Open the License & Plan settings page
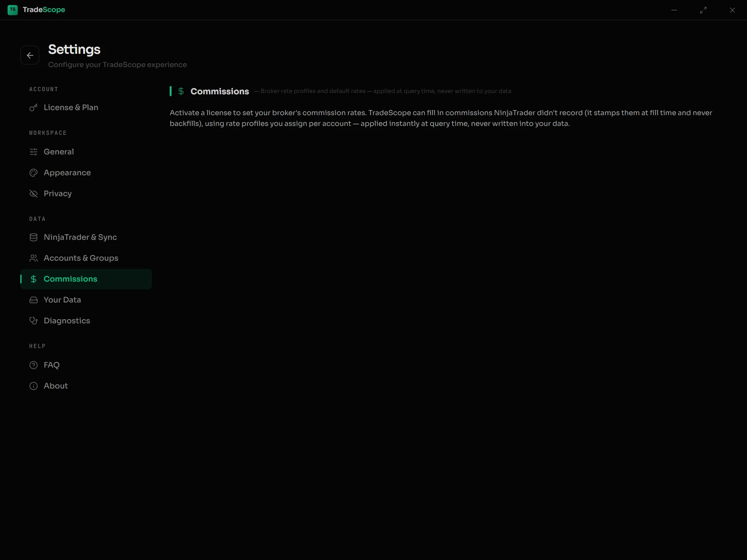Image resolution: width=747 pixels, height=560 pixels. 86,107
